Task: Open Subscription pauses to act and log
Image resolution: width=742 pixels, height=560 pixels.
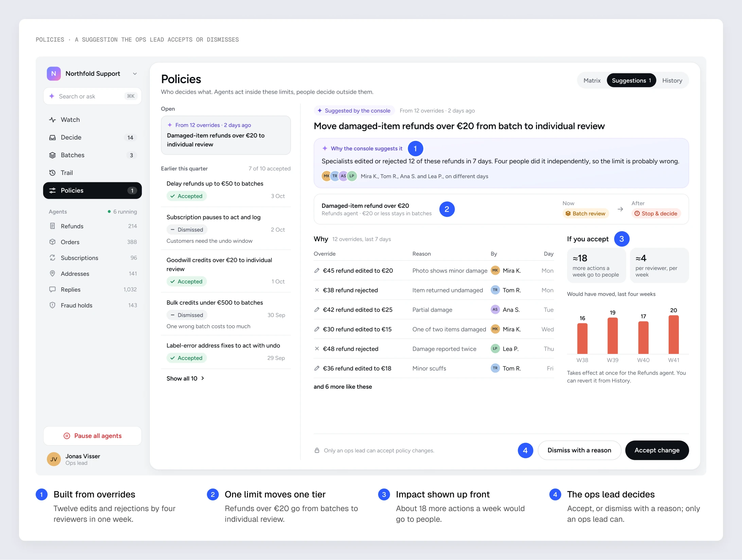Action: point(226,229)
